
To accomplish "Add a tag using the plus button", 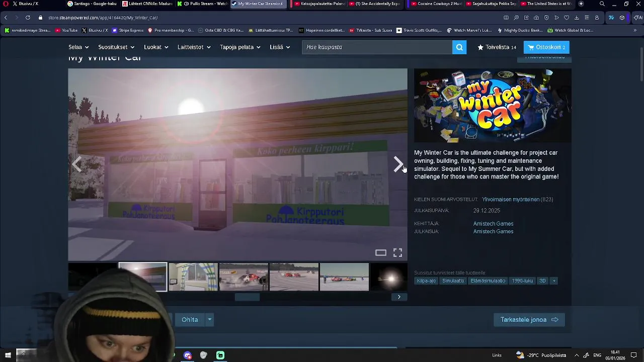I will point(554,281).
